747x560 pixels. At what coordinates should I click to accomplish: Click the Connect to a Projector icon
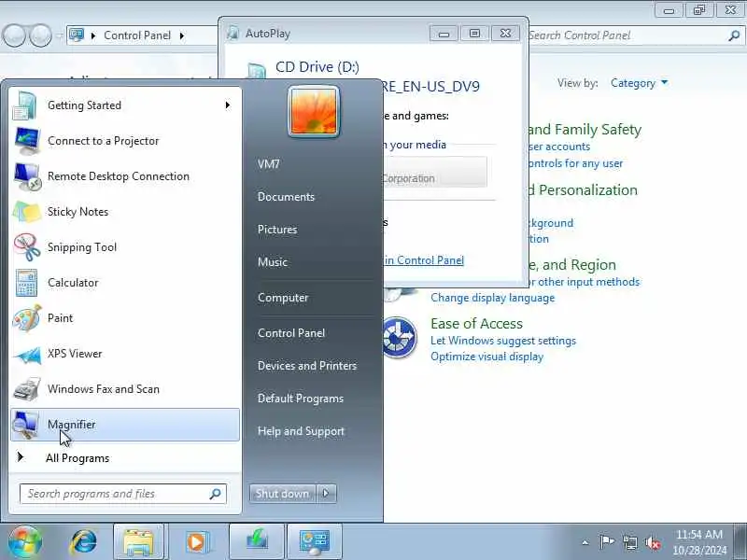click(27, 141)
